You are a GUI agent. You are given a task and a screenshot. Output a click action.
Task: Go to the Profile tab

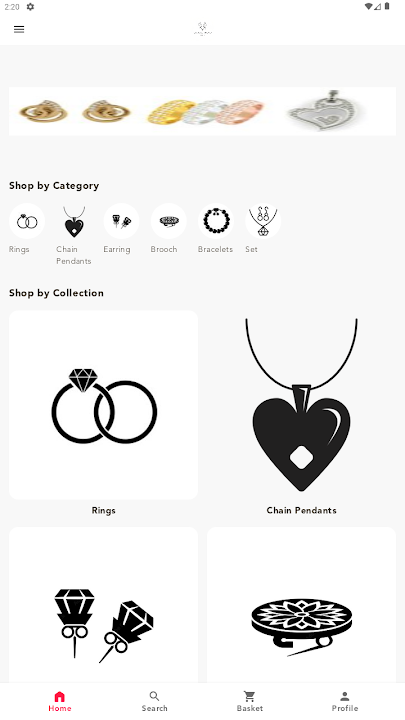[345, 701]
